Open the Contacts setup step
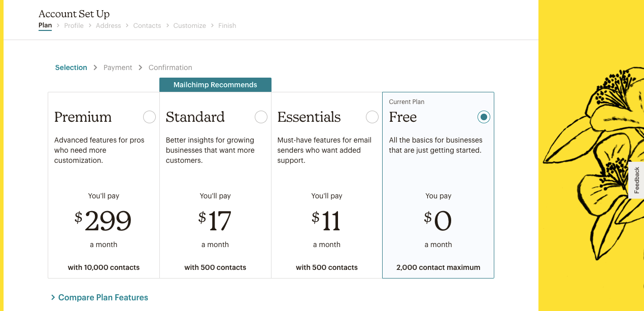 coord(147,25)
